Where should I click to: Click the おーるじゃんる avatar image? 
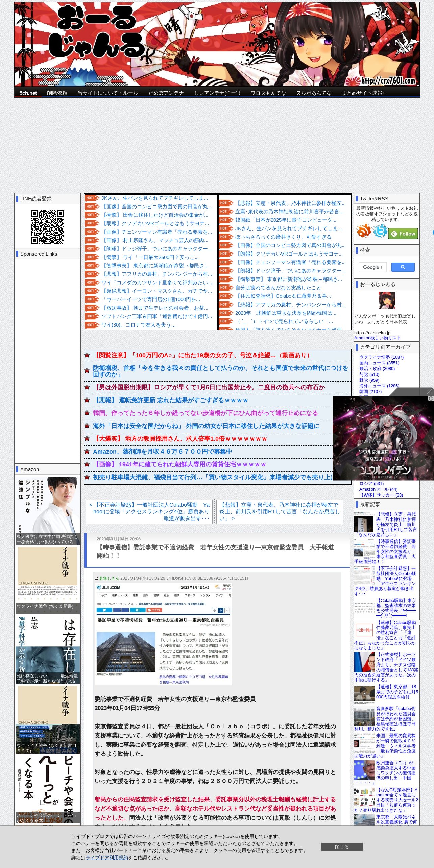pos(387,300)
